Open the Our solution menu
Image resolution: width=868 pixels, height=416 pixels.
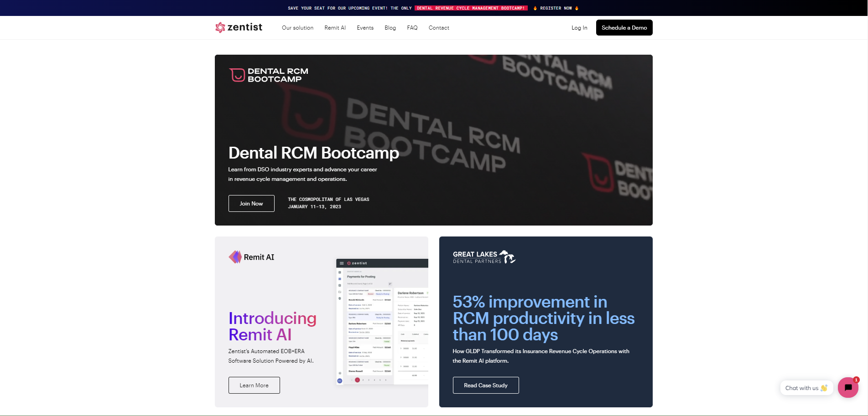(x=297, y=28)
